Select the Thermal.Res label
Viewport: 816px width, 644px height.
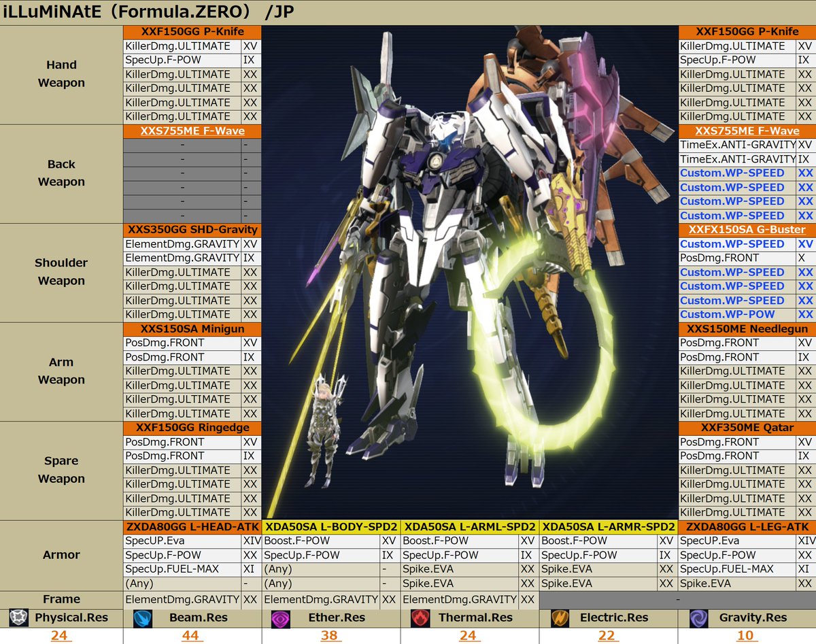[477, 617]
